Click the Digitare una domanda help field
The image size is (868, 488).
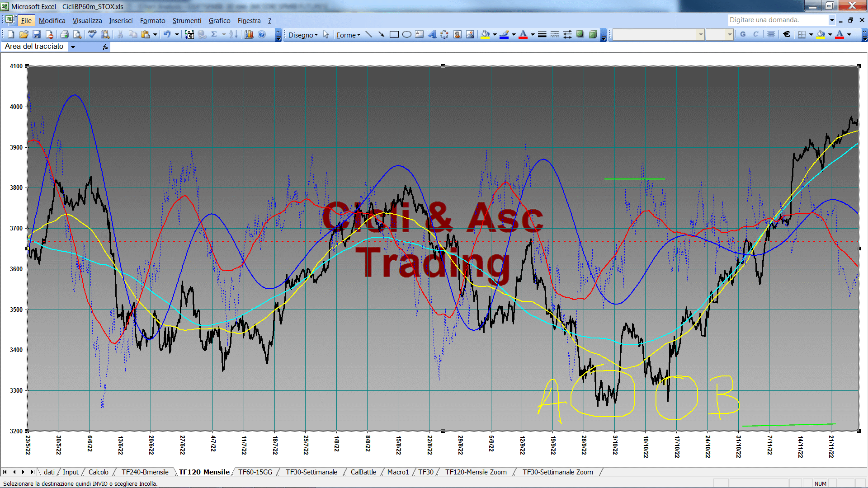tap(778, 20)
